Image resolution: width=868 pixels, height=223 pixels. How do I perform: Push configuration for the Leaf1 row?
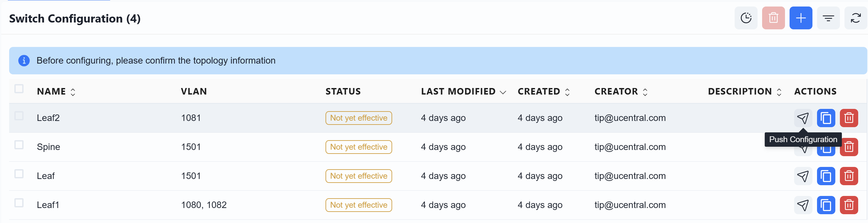803,205
